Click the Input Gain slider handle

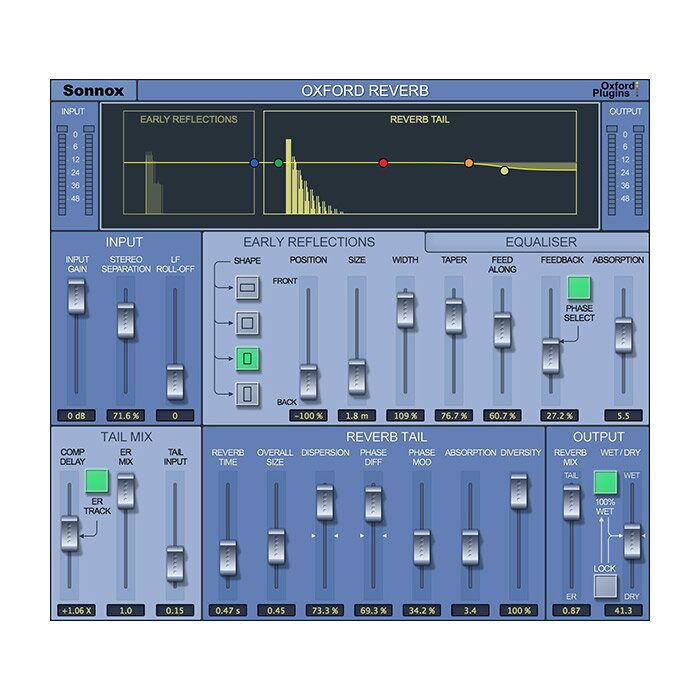[x=75, y=296]
